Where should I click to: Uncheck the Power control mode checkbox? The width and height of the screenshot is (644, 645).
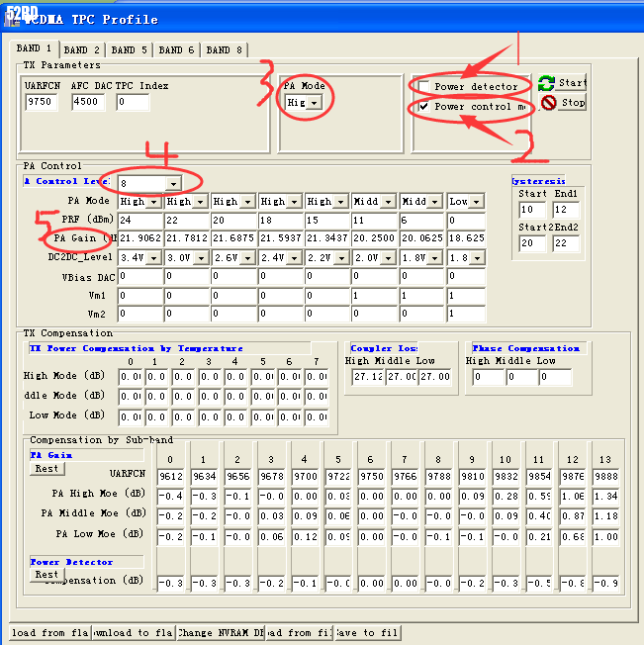[423, 107]
